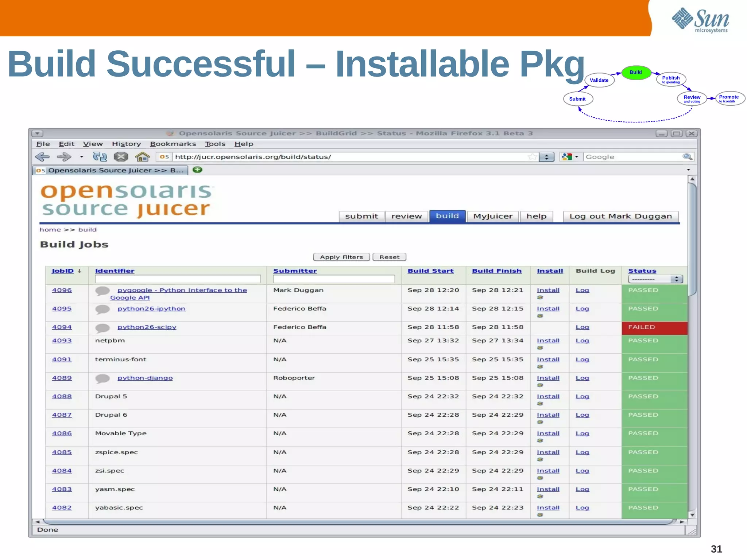Open history dropdown next to Forward arrow

[x=82, y=157]
